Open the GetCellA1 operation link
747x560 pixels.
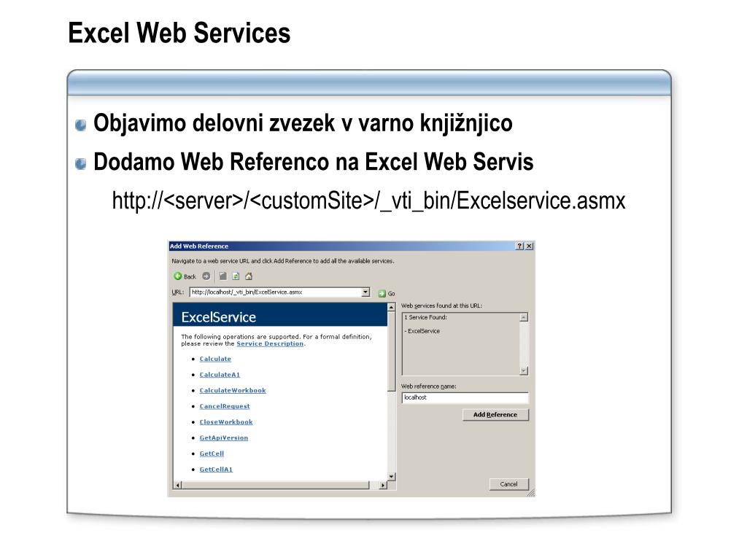pyautogui.click(x=216, y=469)
